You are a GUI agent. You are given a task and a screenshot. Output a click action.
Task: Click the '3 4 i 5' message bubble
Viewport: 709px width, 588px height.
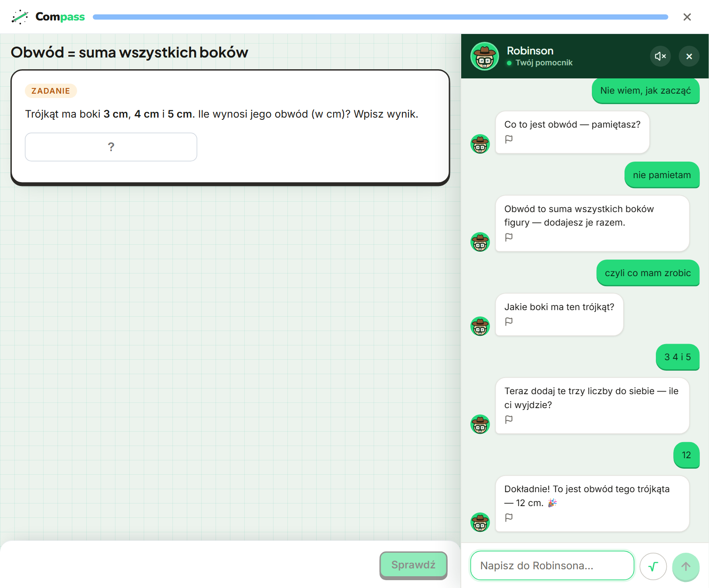[678, 357]
